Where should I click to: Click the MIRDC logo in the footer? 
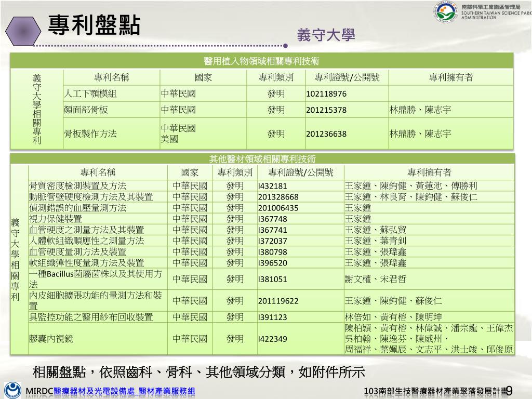click(13, 390)
